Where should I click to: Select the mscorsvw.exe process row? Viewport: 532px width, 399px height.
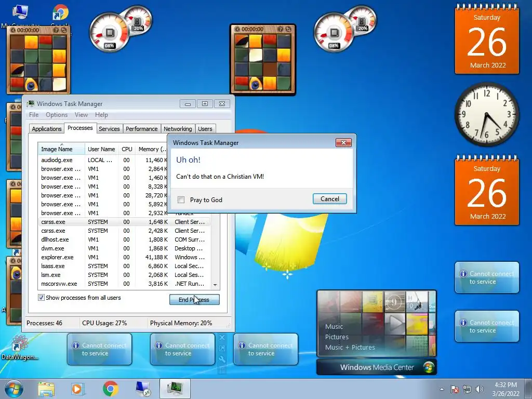[x=124, y=284]
